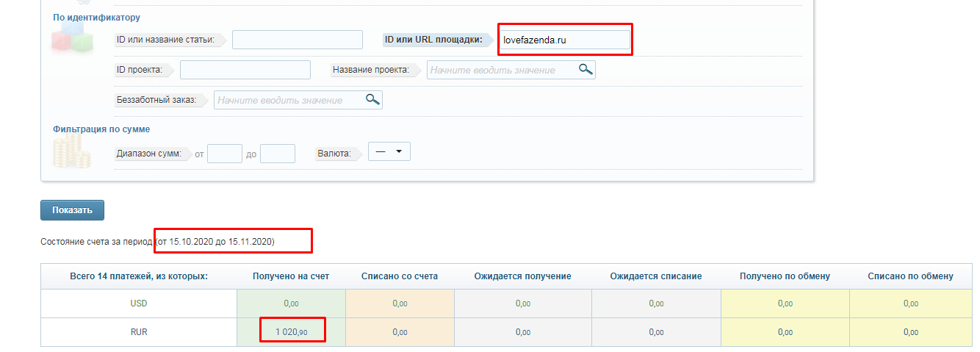Click the colored cubes identifier icon

point(71,40)
